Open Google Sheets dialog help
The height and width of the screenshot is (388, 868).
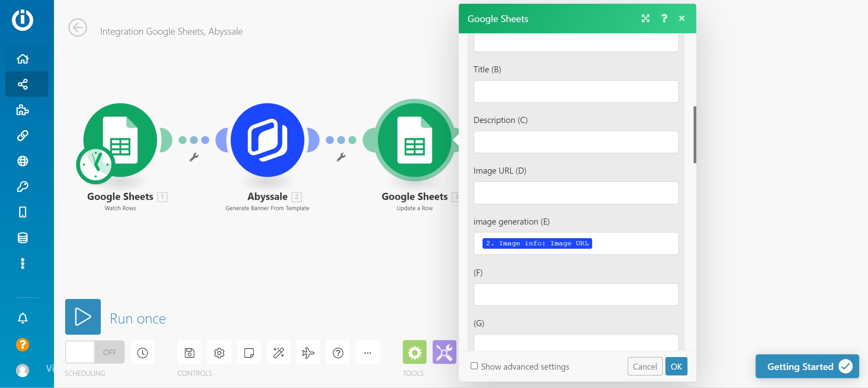664,18
